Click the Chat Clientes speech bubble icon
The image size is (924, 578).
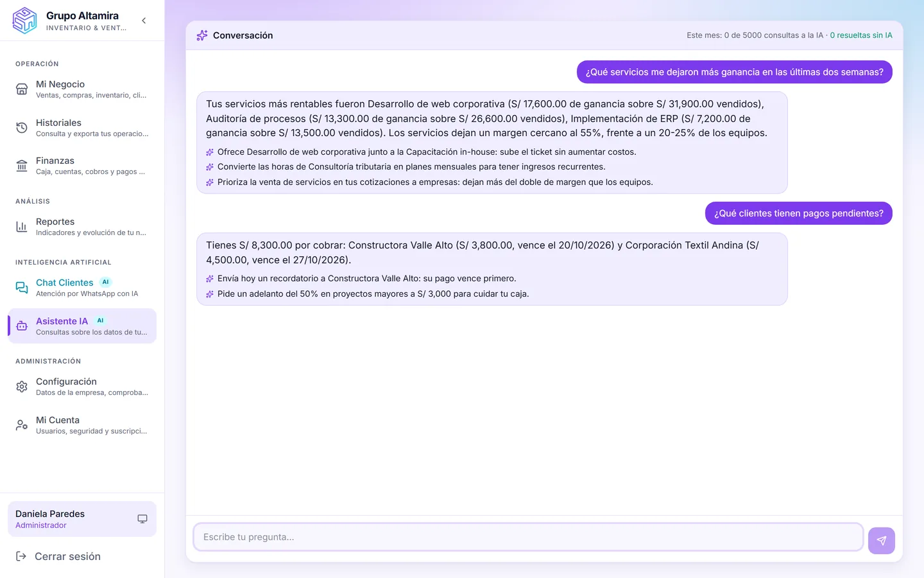[22, 288]
